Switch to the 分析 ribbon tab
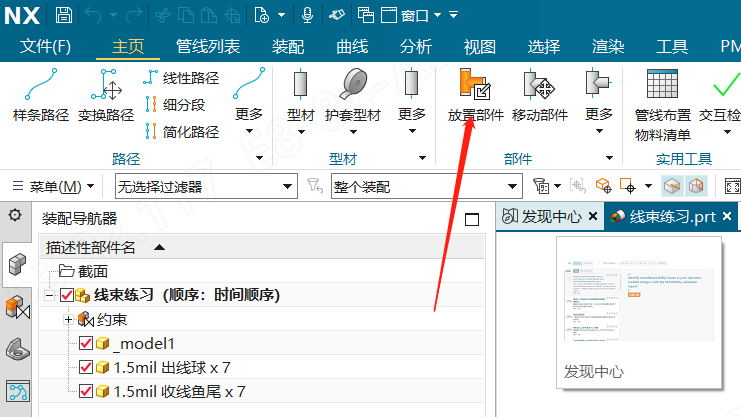741x417 pixels. 416,46
